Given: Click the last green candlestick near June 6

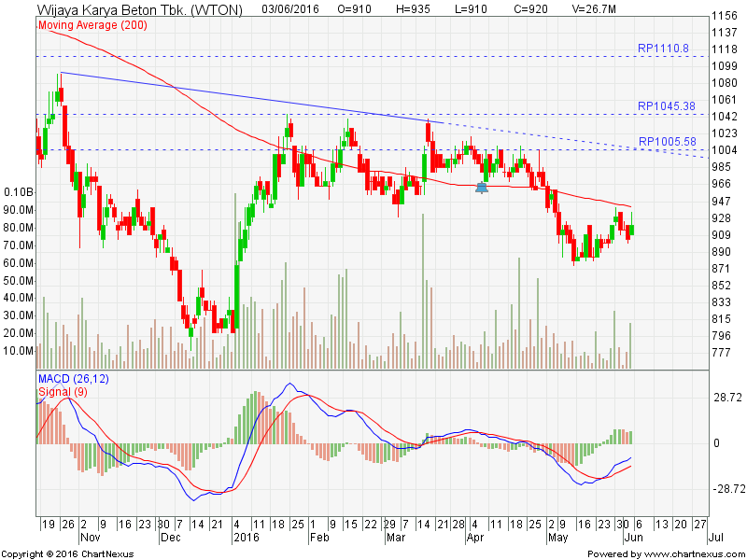Looking at the screenshot, I should [x=632, y=230].
